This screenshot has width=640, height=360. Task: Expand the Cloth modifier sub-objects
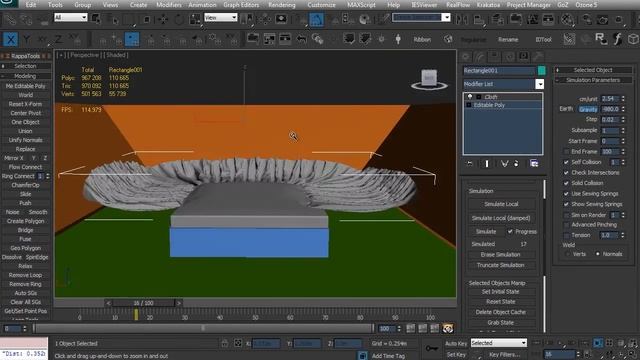[479, 97]
